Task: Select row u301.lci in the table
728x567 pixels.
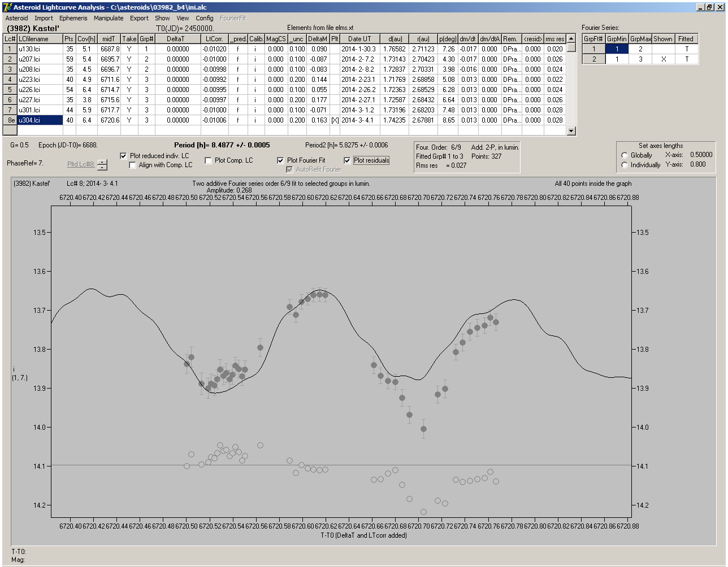Action: (x=285, y=110)
